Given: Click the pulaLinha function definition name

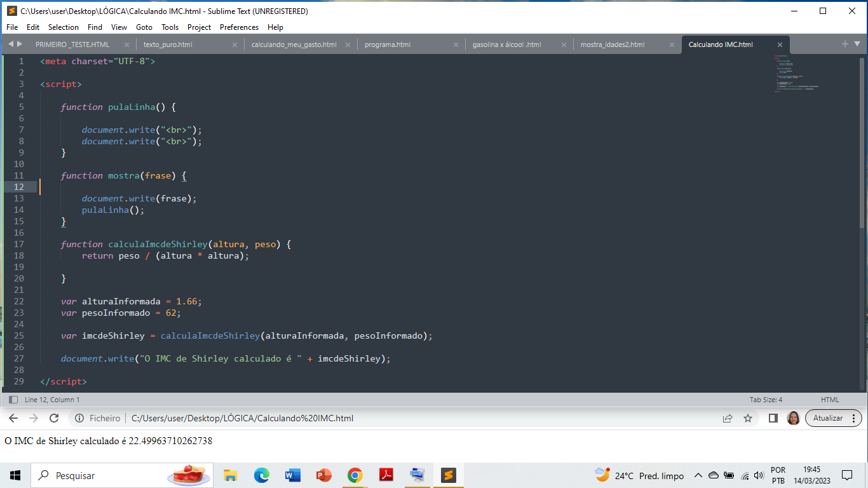Looking at the screenshot, I should point(132,107).
